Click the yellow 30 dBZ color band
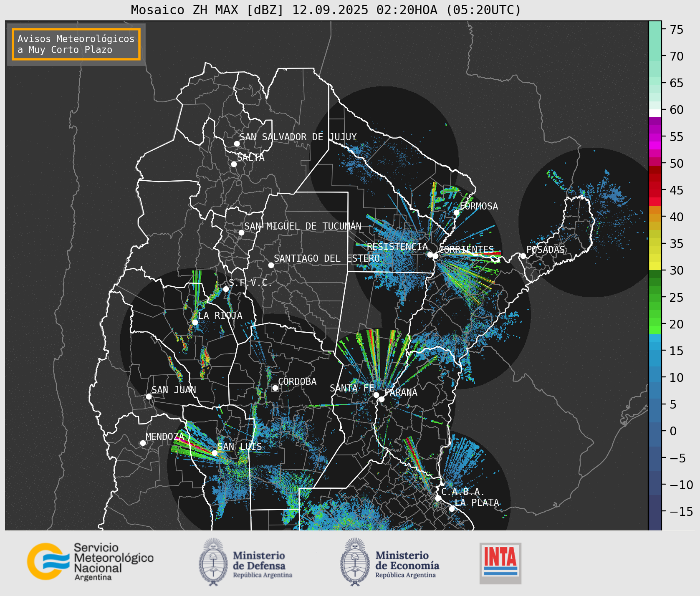700x596 pixels. (655, 266)
